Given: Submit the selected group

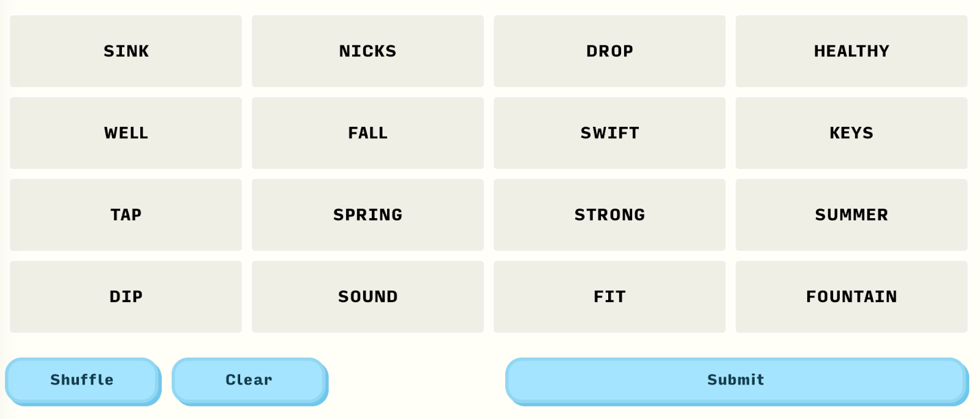Looking at the screenshot, I should tap(736, 380).
